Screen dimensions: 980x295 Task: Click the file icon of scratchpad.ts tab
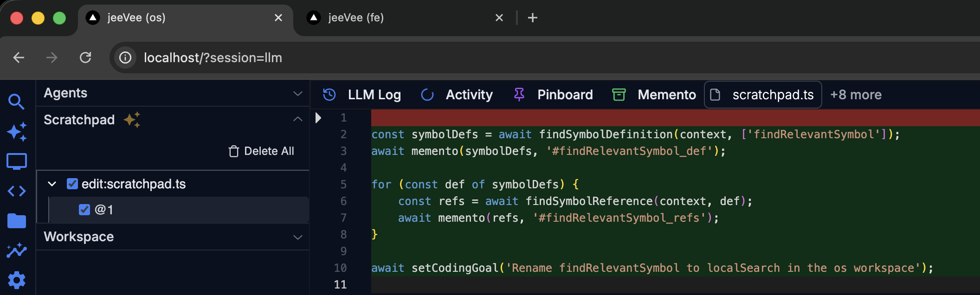(x=716, y=95)
